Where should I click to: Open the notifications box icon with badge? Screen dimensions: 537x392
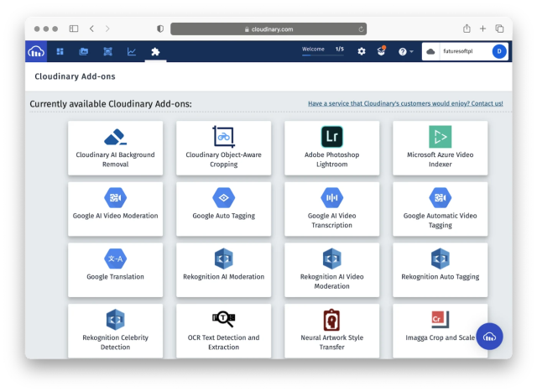coord(382,51)
